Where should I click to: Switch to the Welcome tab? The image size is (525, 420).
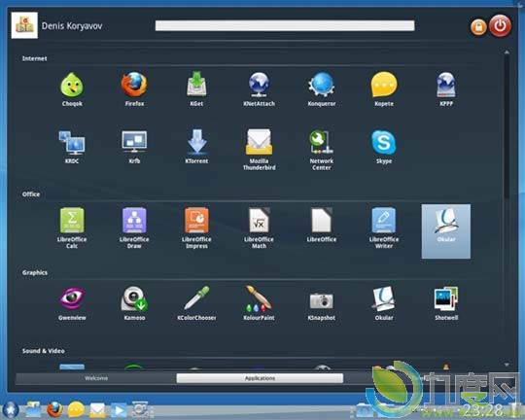(x=96, y=378)
